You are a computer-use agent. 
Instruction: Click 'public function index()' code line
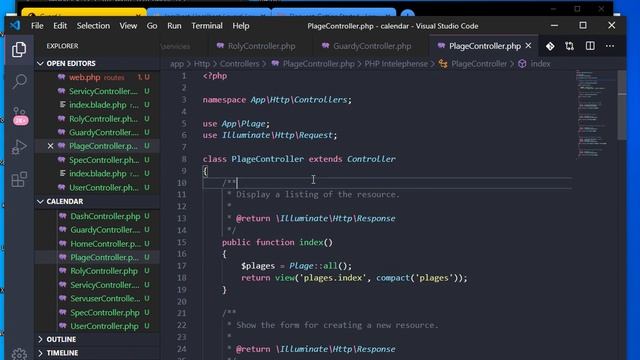278,242
